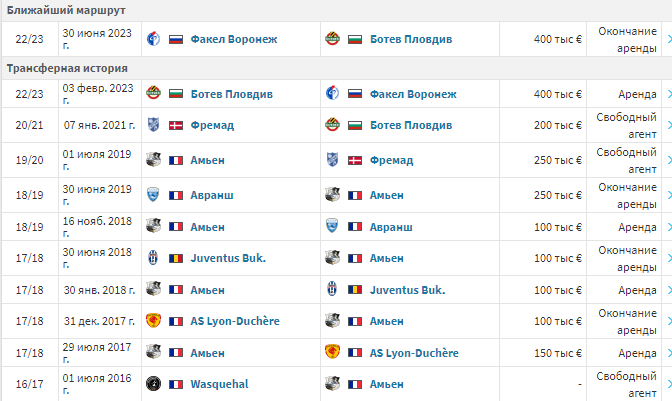Open arrow at end of 19/20 row
The height and width of the screenshot is (401, 672).
tap(667, 160)
